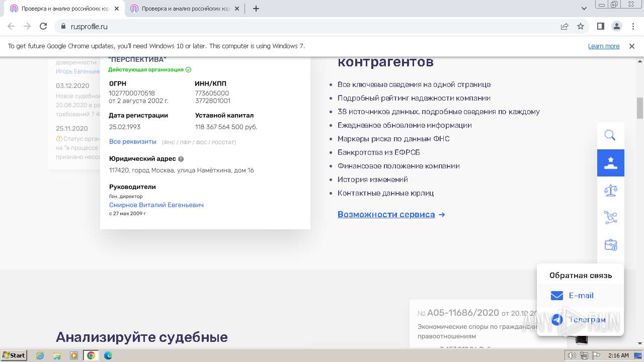This screenshot has width=644, height=362.
Task: Bookmark this page with the star icon
Action: point(581,27)
